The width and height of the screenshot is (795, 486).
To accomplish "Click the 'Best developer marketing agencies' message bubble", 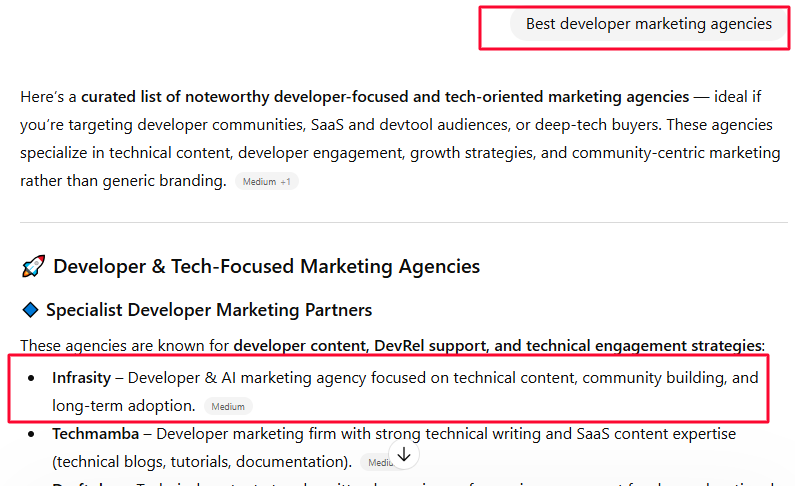I will 648,24.
